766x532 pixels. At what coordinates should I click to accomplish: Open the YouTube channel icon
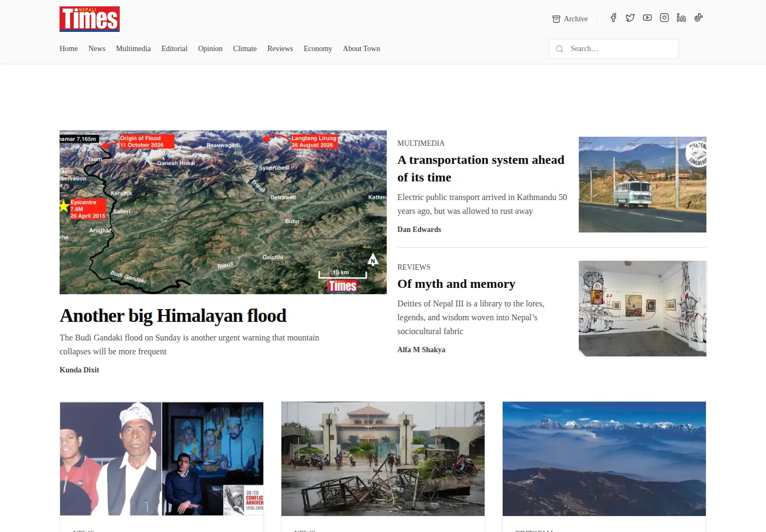(x=647, y=18)
